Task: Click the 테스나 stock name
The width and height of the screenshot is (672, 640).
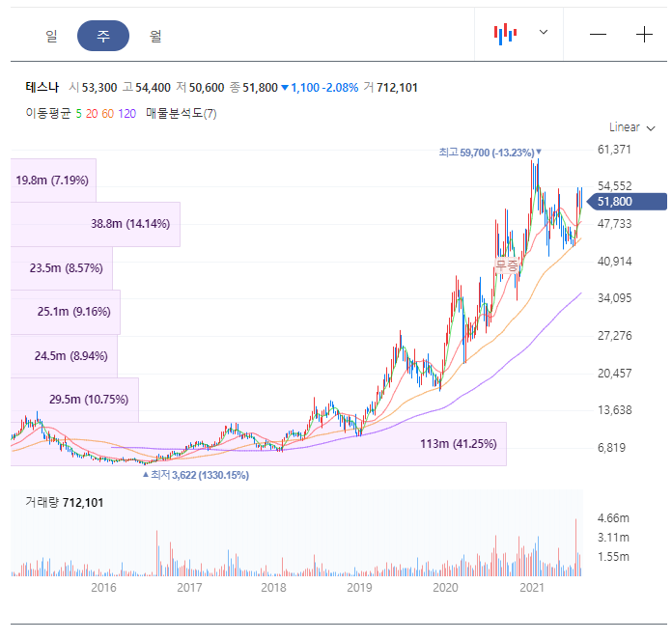Action: [42, 88]
